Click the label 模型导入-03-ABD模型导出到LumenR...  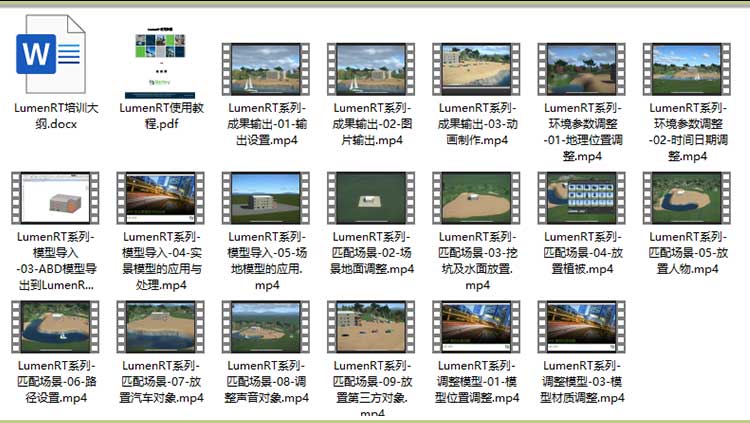(x=56, y=261)
